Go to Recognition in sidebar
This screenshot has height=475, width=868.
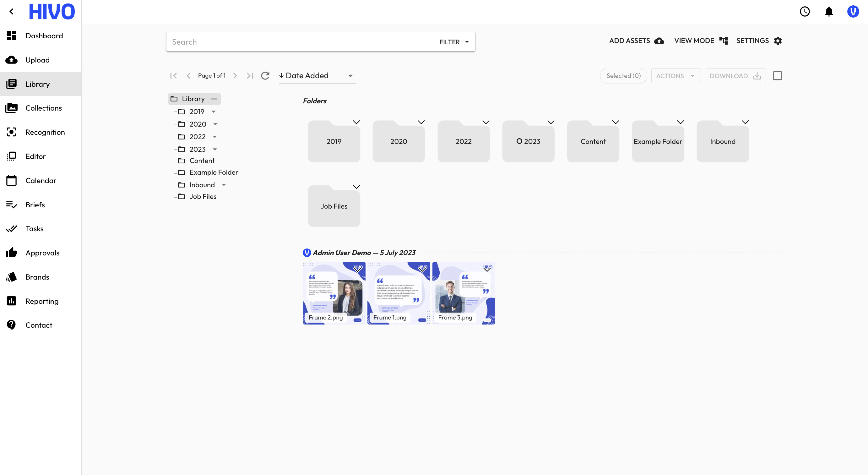tap(45, 132)
